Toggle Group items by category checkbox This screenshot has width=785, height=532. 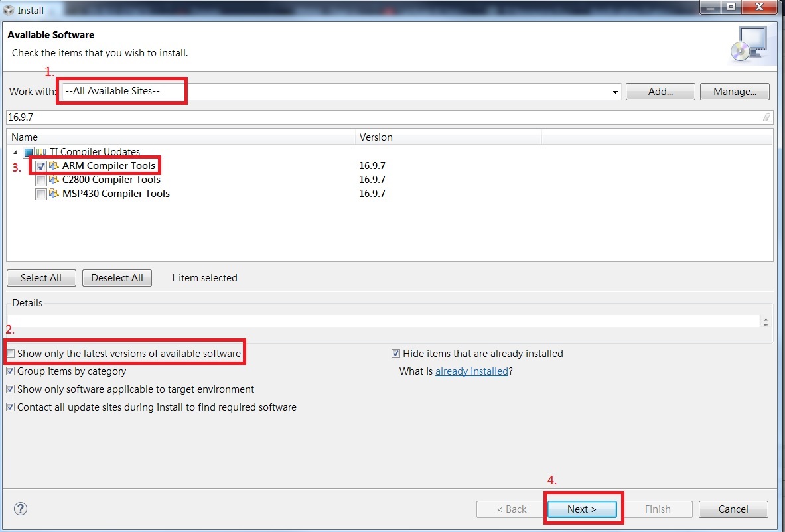pos(11,372)
